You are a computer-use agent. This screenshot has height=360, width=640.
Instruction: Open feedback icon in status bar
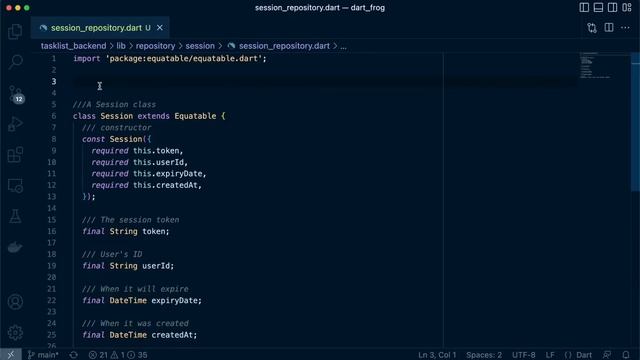point(607,355)
